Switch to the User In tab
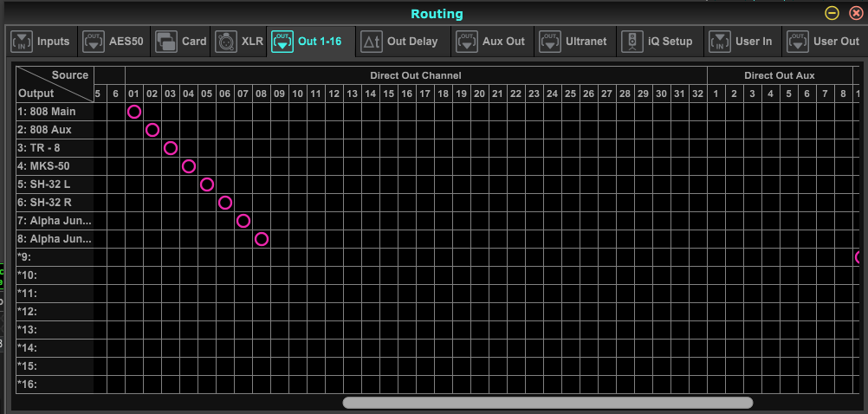Image resolution: width=868 pixels, height=414 pixels. pos(743,42)
